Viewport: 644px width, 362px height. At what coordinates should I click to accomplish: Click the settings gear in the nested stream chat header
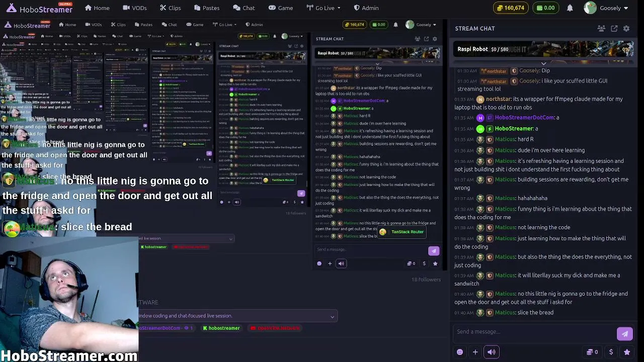[x=435, y=39]
